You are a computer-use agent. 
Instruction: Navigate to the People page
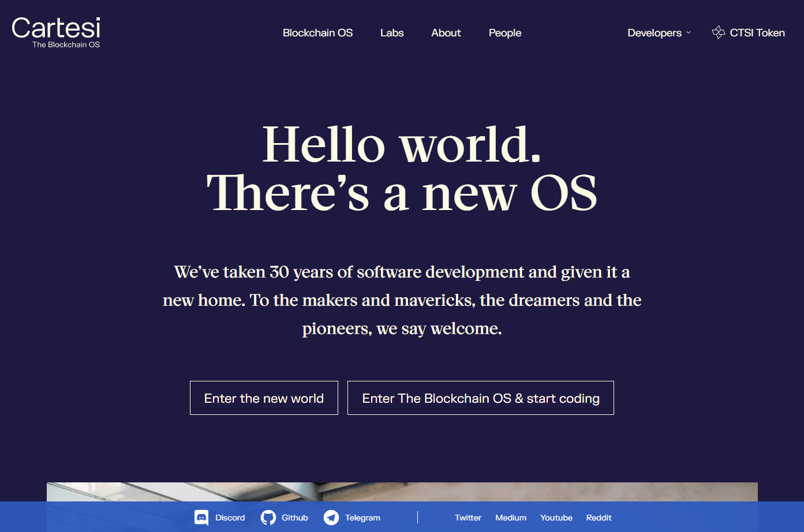coord(505,33)
